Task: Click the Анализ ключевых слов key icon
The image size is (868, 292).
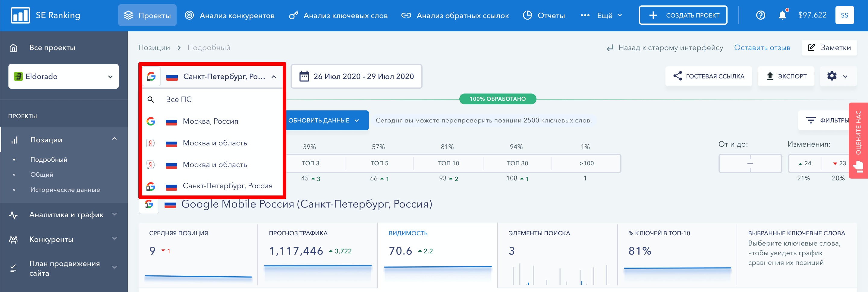Action: click(x=294, y=15)
